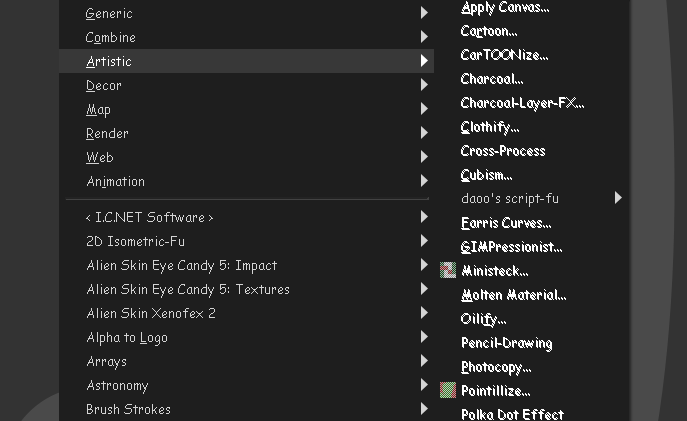The width and height of the screenshot is (687, 421).
Task: Open the 2D Isometric-Fu submenu
Action: pyautogui.click(x=247, y=241)
